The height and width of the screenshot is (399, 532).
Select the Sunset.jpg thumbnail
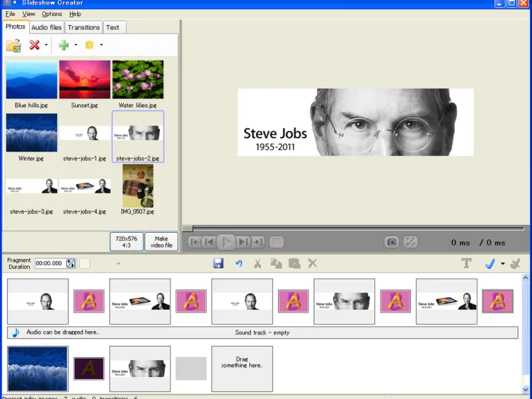(84, 80)
